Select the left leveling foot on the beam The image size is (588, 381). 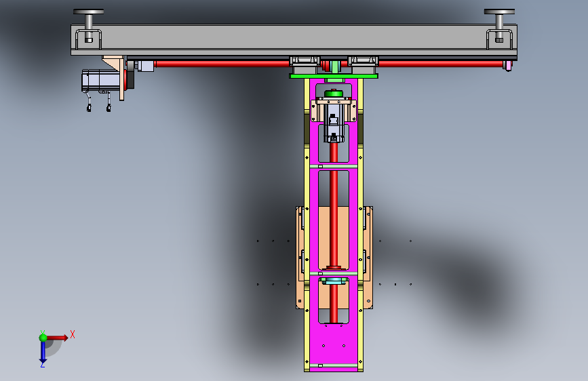click(88, 25)
